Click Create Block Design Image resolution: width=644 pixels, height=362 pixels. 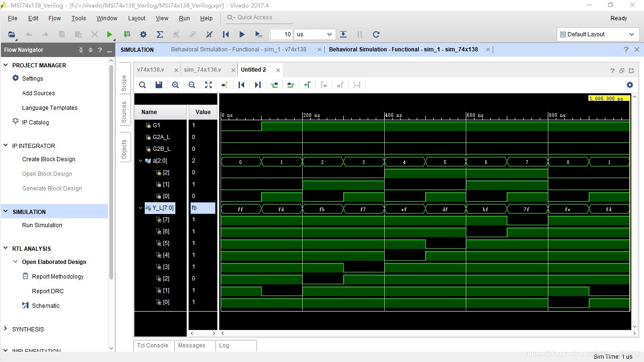(x=49, y=159)
